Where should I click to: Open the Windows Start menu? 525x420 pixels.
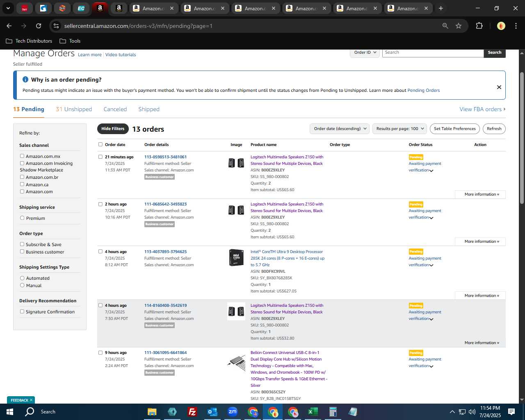[10, 412]
